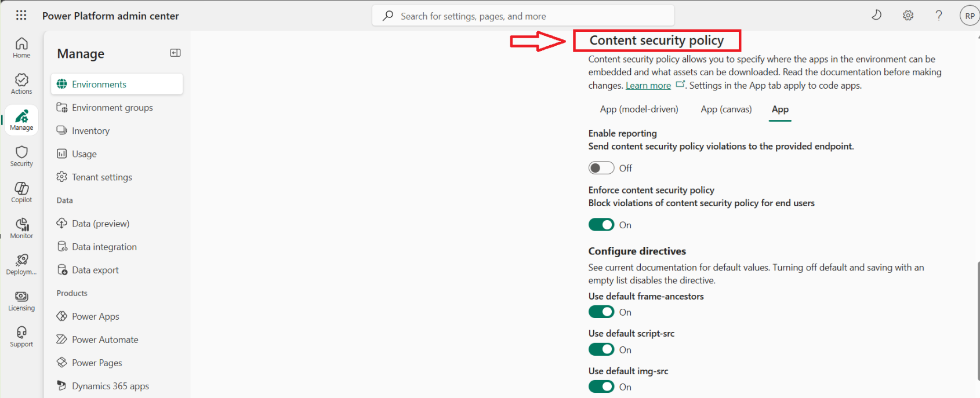Viewport: 980px width, 398px height.
Task: Open Tenant settings
Action: tap(102, 177)
